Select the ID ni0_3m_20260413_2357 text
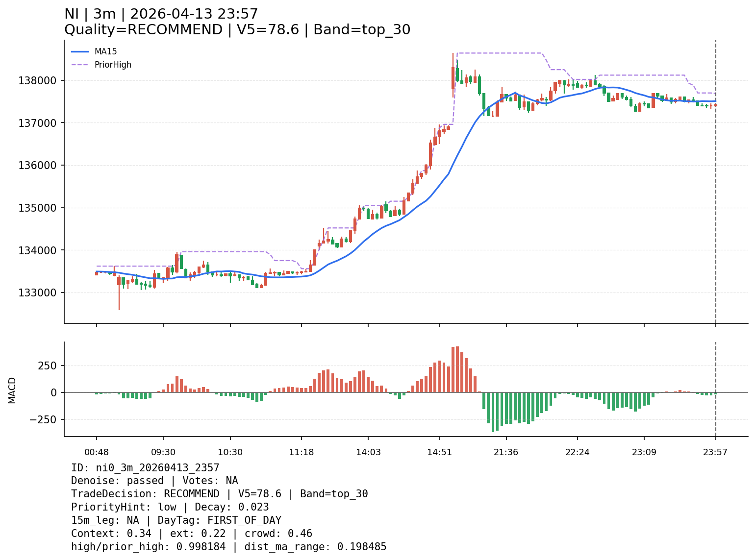The width and height of the screenshot is (755, 560). 145,468
